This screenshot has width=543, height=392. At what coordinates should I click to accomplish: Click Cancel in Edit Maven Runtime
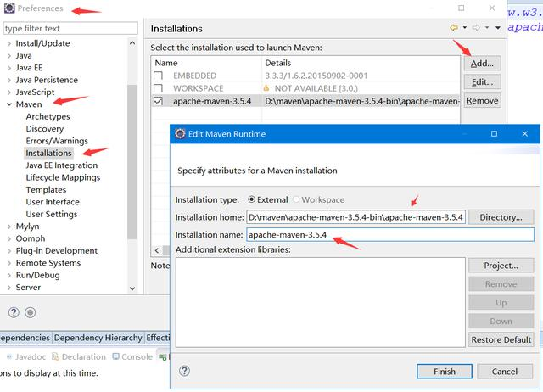point(505,372)
